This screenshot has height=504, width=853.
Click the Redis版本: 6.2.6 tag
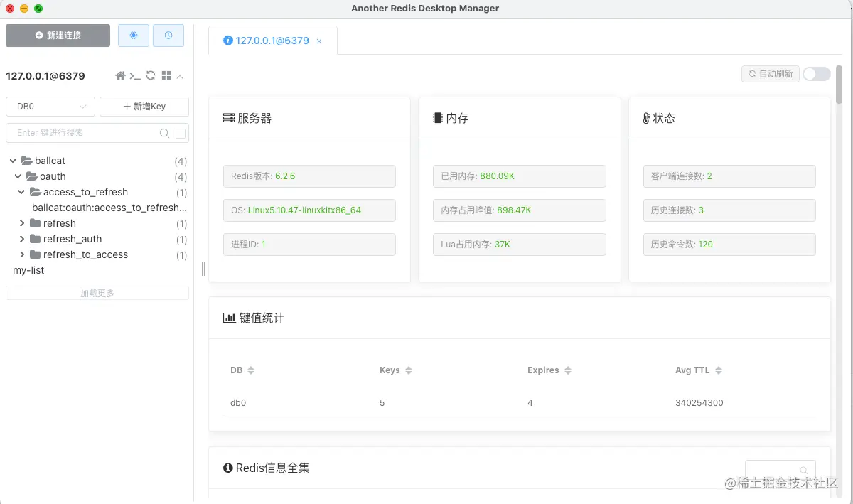[x=309, y=176]
